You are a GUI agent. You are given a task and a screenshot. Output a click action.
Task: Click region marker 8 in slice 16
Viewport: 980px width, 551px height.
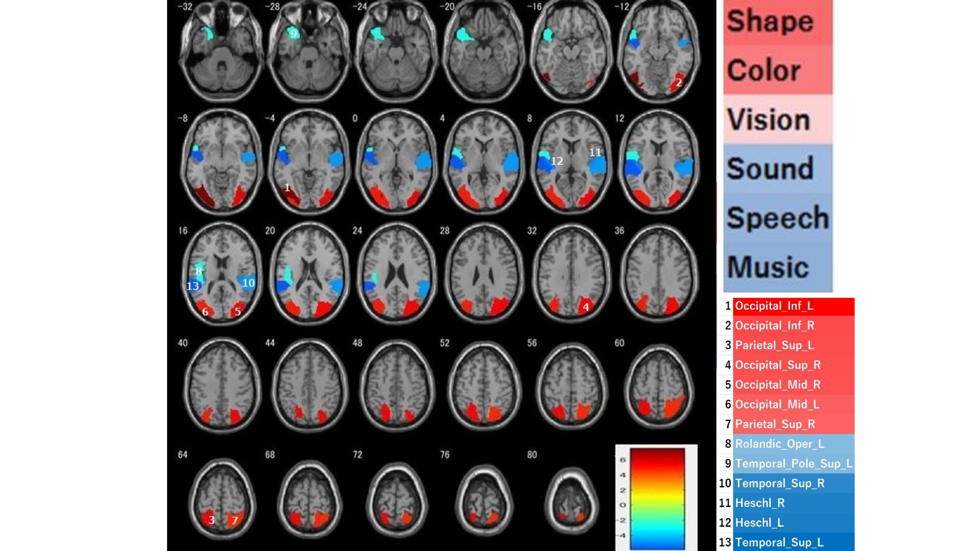(x=199, y=271)
